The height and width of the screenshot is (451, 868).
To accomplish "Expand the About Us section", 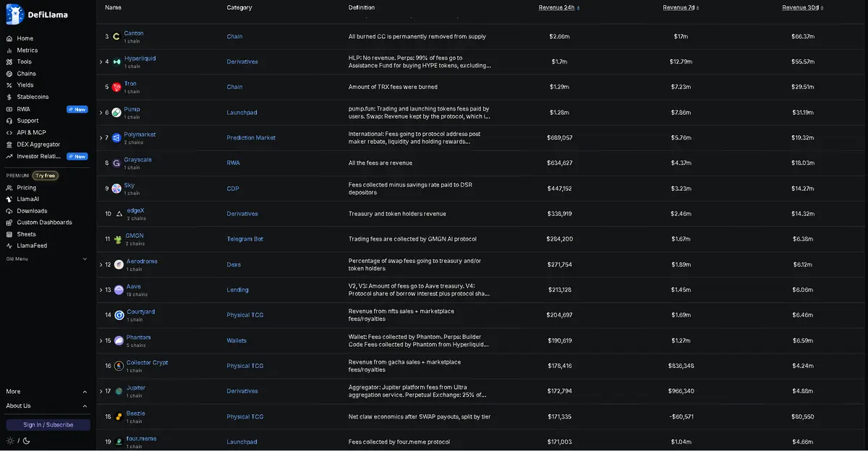I will [84, 406].
